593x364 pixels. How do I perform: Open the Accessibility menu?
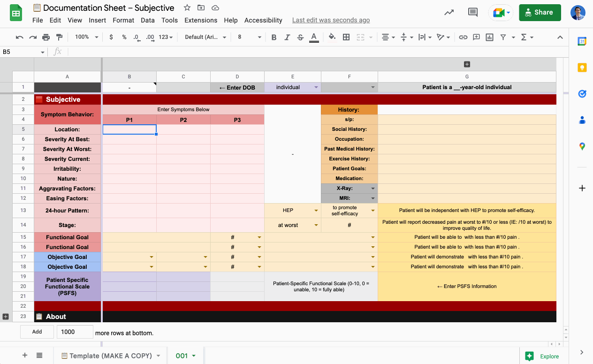[263, 20]
